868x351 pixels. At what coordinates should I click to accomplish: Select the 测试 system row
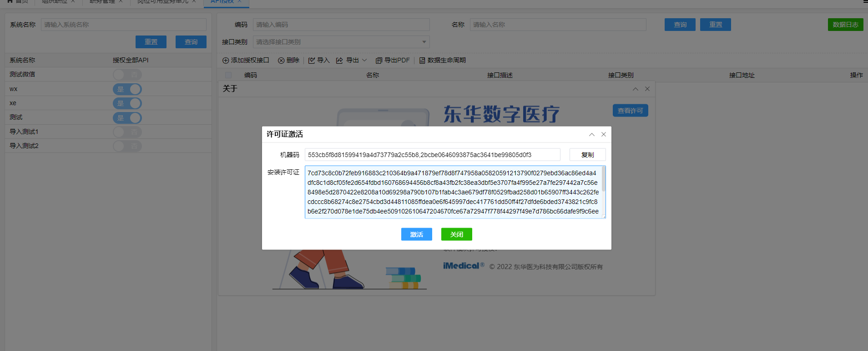tap(108, 117)
